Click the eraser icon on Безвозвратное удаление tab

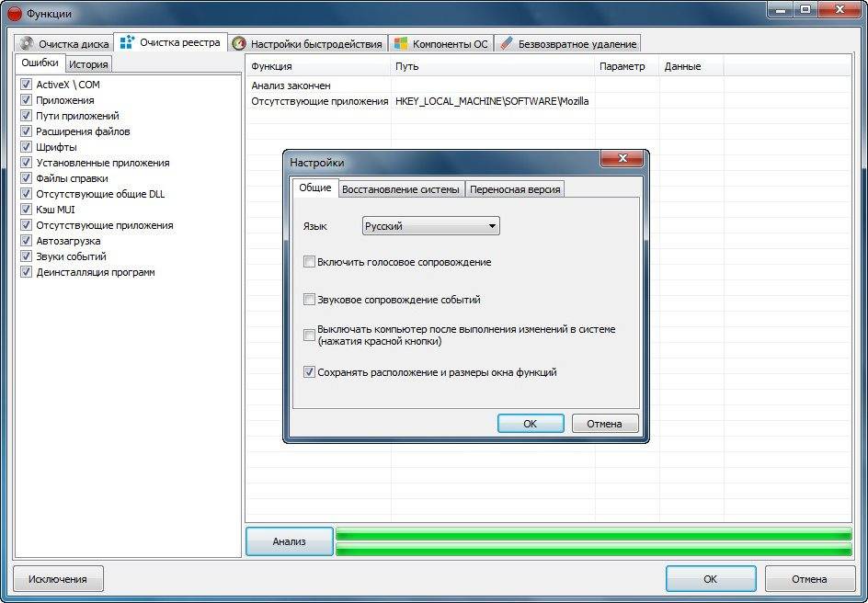coord(507,44)
